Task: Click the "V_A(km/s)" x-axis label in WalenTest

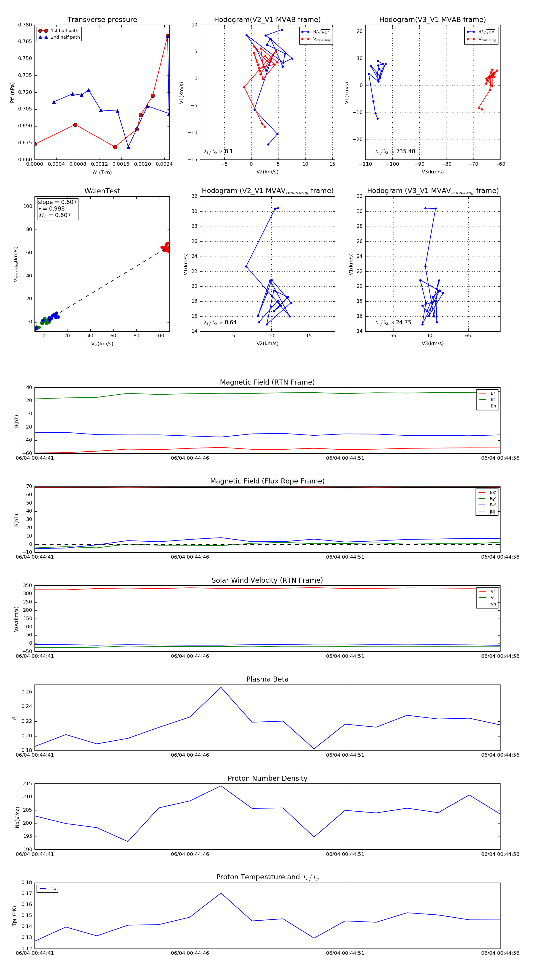Action: coord(102,344)
